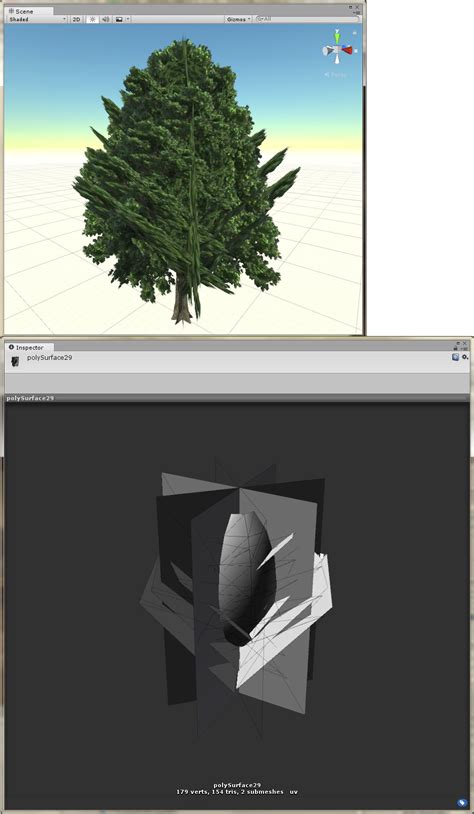474x814 pixels.
Task: Toggle scene audio speaker icon
Action: point(105,19)
